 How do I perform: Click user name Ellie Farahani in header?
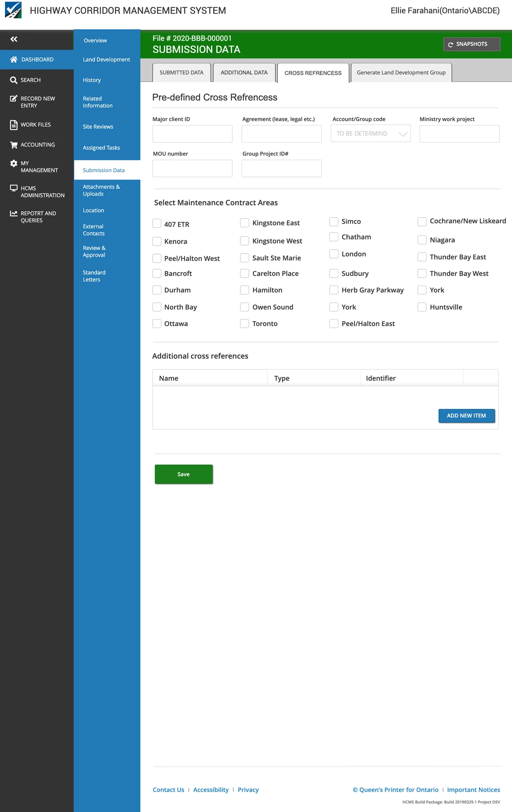[445, 11]
